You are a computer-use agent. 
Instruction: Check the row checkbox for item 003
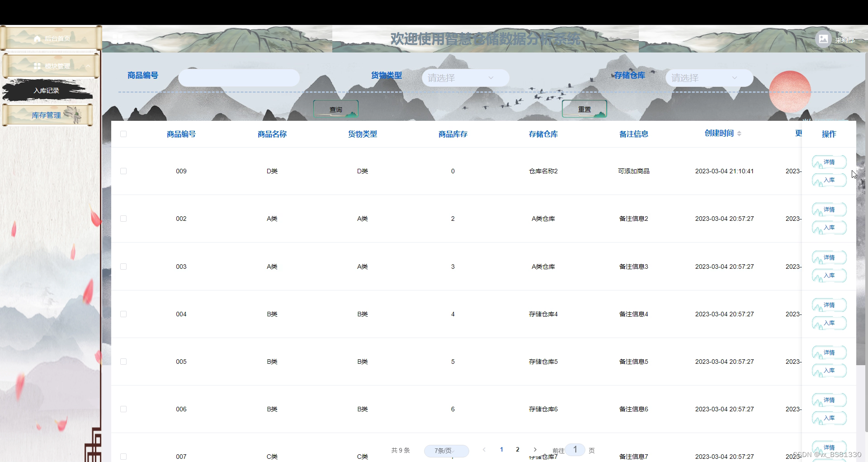click(123, 267)
